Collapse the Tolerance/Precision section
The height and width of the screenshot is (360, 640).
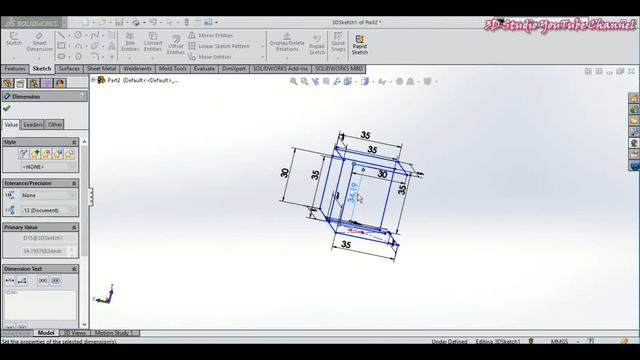click(x=74, y=183)
